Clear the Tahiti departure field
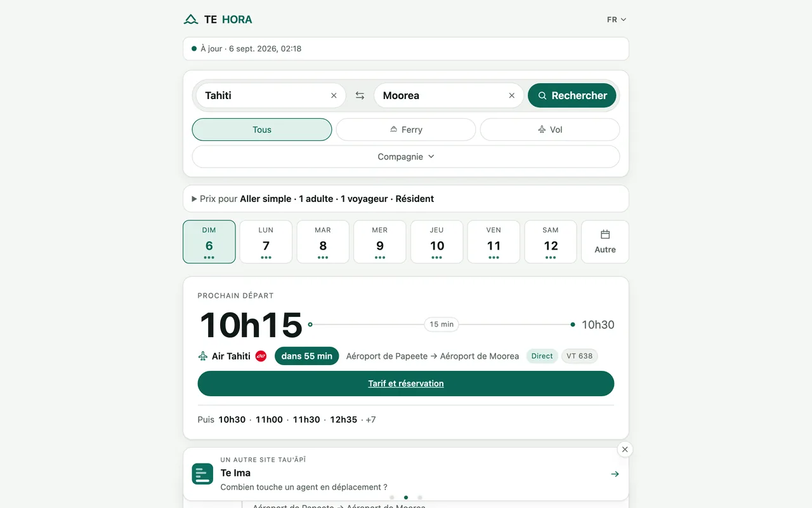The image size is (812, 508). point(334,96)
